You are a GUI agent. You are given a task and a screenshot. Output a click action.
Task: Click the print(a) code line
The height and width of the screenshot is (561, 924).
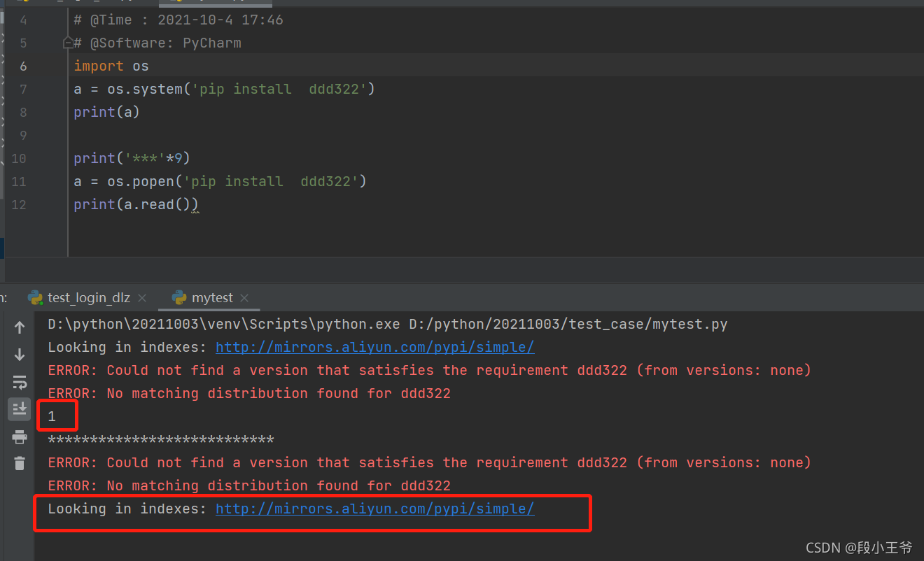[106, 112]
